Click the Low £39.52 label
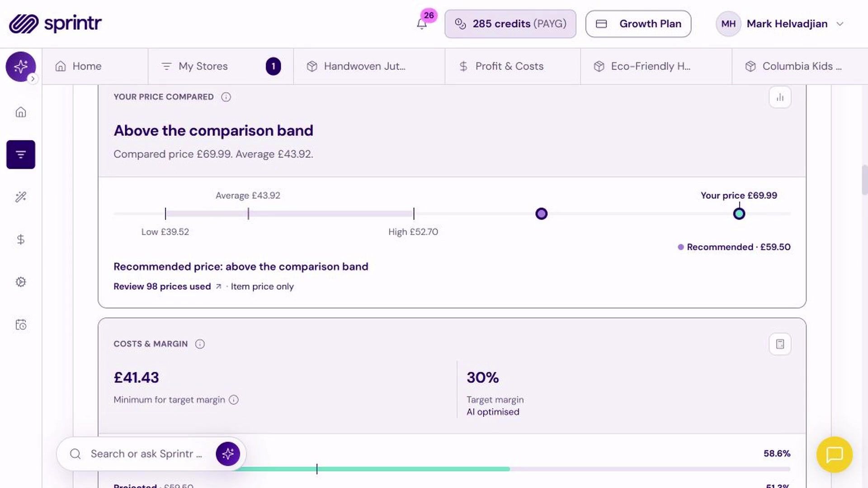This screenshot has width=868, height=488. point(165,232)
